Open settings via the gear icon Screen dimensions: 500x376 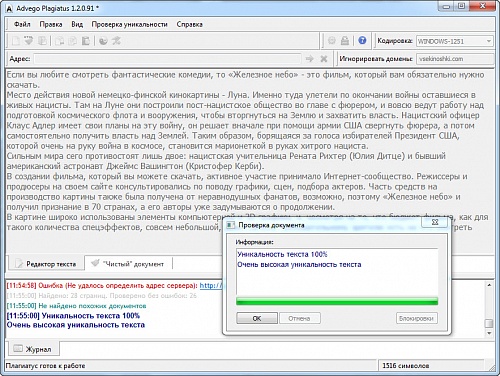[332, 41]
